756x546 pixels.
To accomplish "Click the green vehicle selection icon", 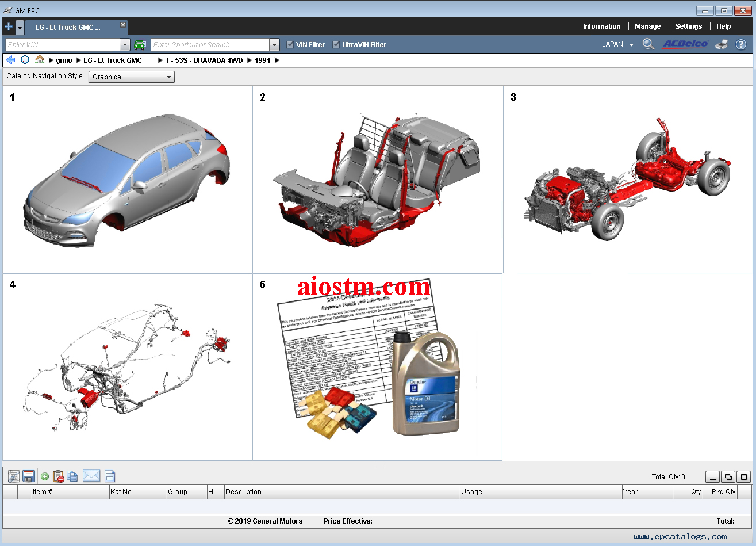I will [140, 44].
